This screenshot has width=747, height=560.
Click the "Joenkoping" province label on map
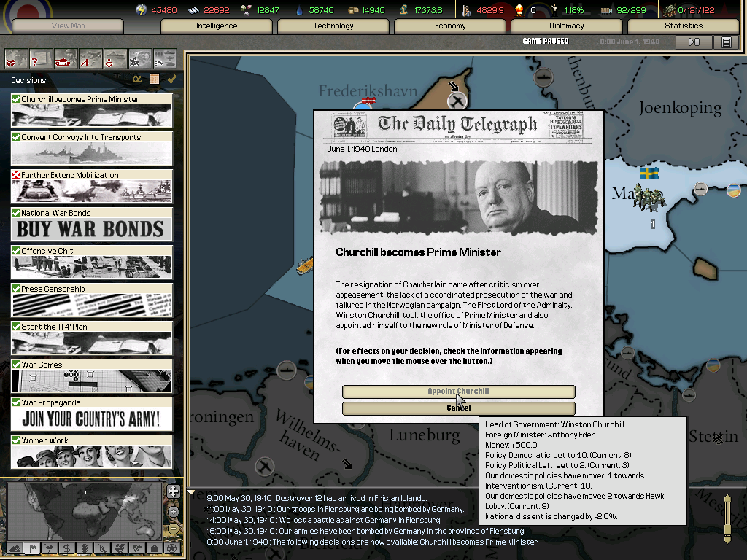pyautogui.click(x=681, y=108)
